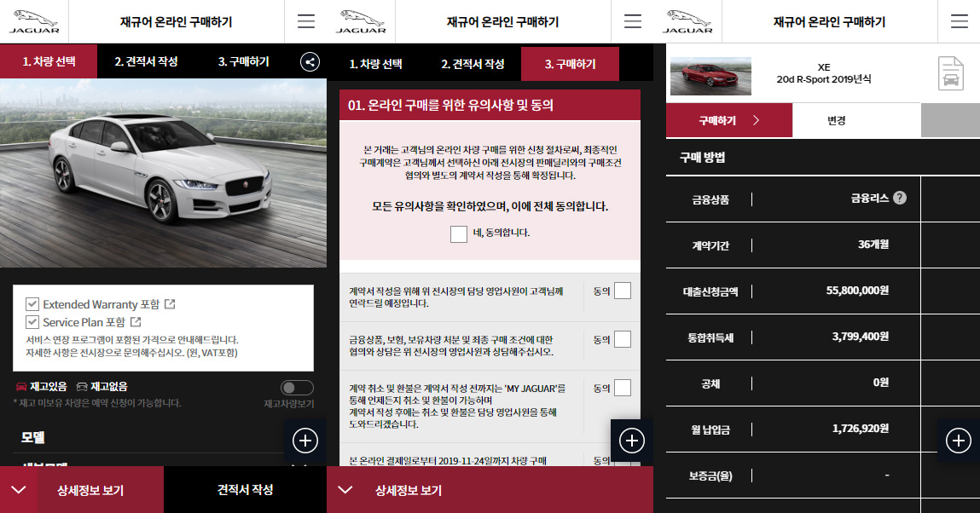Click the 36개월 contract period value
This screenshot has width=980, height=513.
873,244
